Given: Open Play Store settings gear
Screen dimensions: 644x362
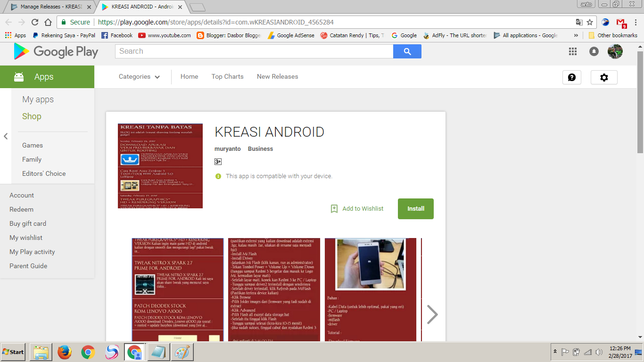Looking at the screenshot, I should (x=604, y=77).
